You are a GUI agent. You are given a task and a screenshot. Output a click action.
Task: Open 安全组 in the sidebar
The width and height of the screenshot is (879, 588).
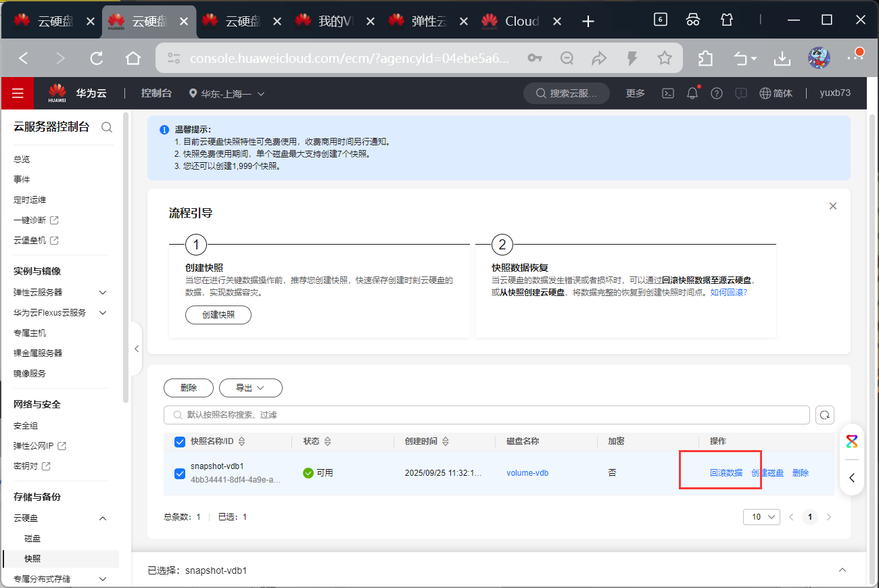(x=26, y=426)
